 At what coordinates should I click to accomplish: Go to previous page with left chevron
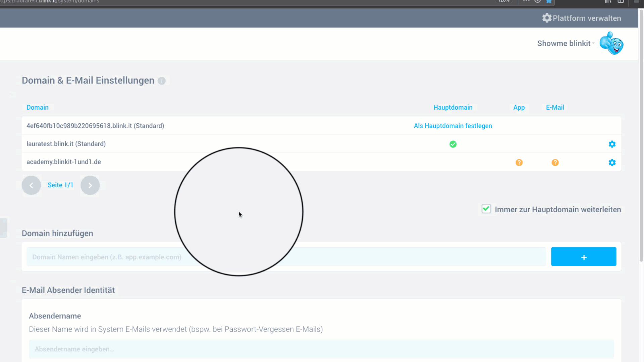[31, 185]
